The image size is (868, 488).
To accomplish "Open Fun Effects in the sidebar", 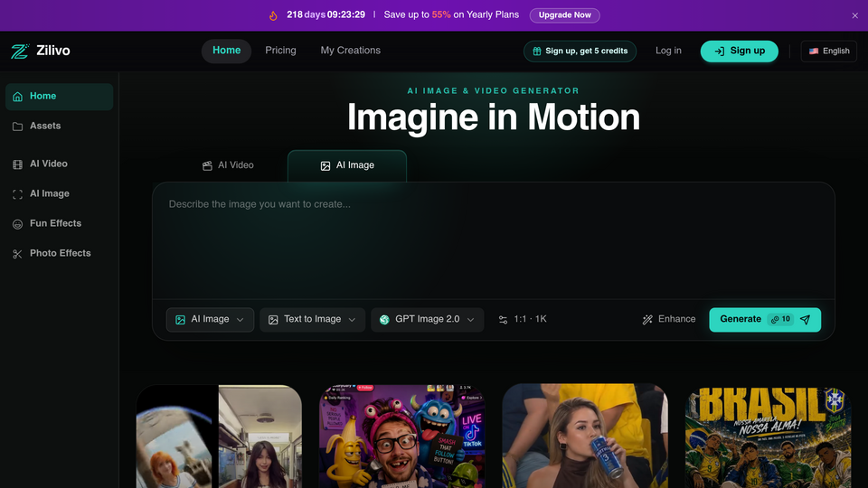I will pyautogui.click(x=60, y=223).
